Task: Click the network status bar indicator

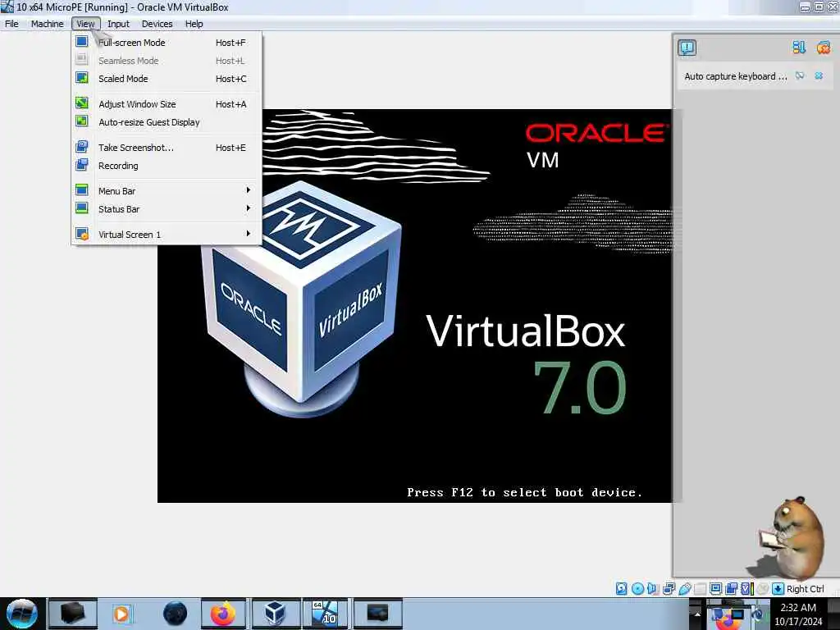Action: [669, 589]
